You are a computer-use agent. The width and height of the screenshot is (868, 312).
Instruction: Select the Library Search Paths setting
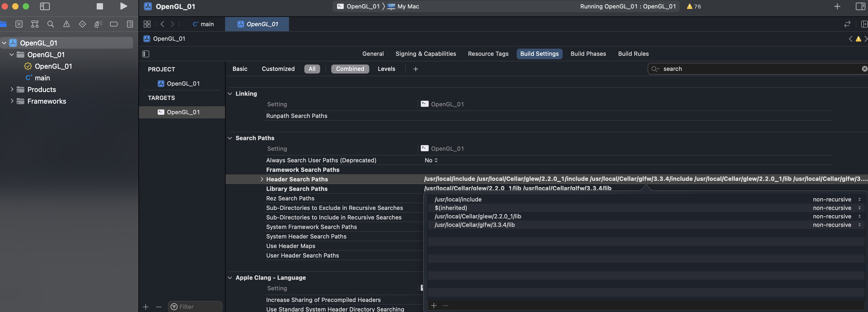[x=297, y=189]
